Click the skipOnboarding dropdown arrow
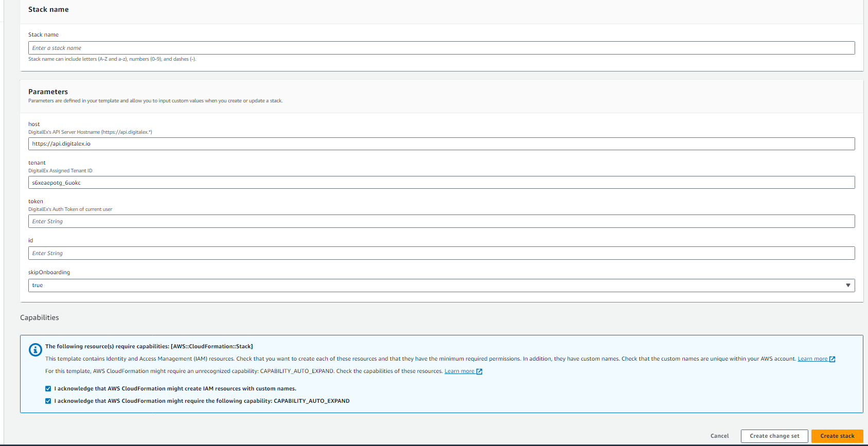 (x=848, y=286)
